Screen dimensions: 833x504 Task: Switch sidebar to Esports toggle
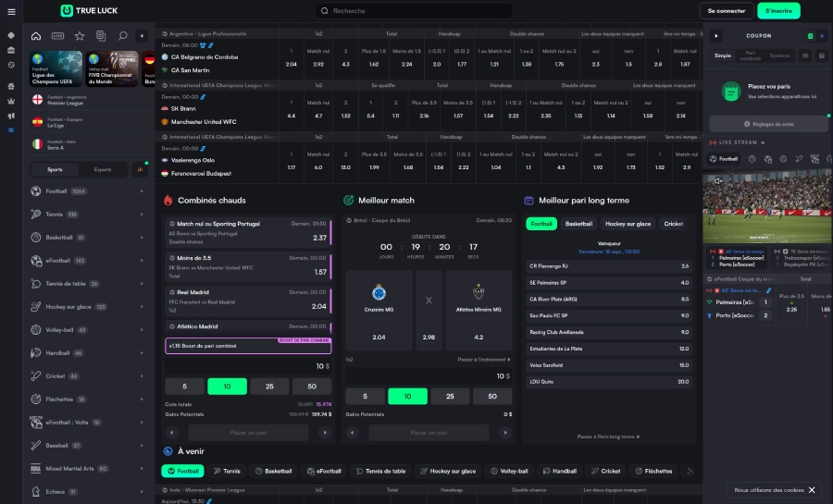pyautogui.click(x=102, y=169)
